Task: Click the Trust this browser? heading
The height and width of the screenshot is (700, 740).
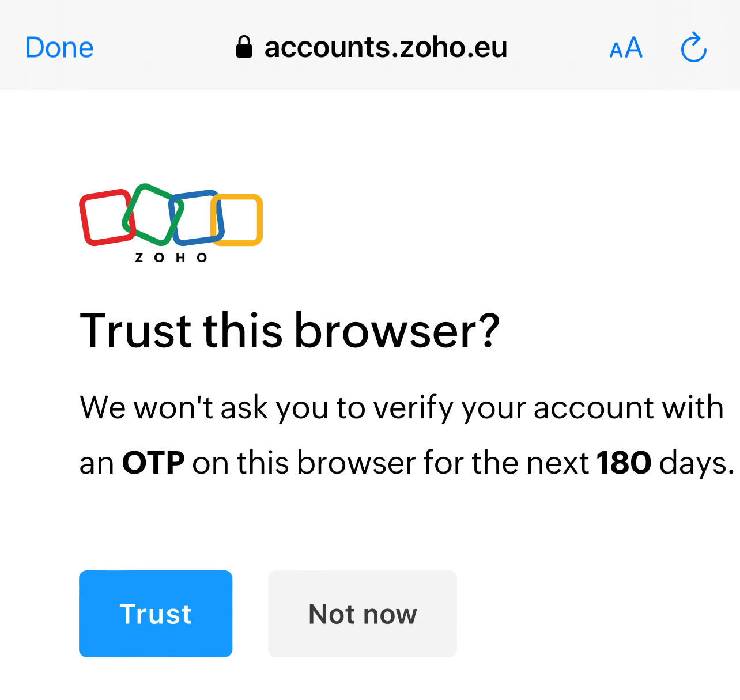Action: 290,331
